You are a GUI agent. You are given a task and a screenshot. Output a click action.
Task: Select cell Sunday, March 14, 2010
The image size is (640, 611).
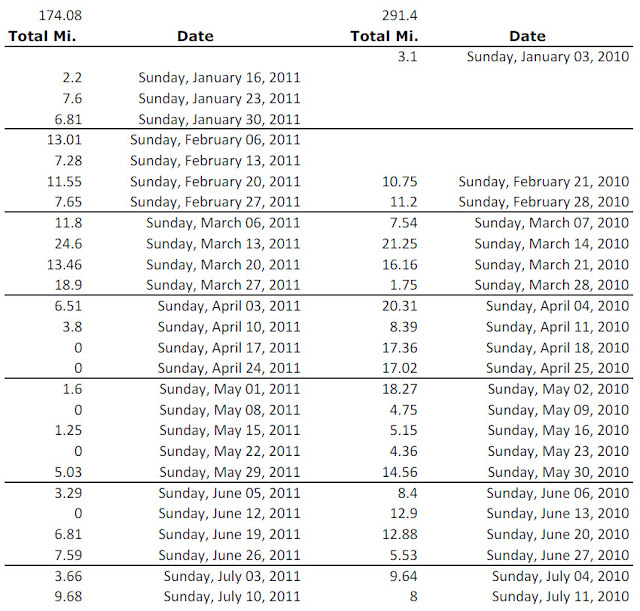pos(551,244)
